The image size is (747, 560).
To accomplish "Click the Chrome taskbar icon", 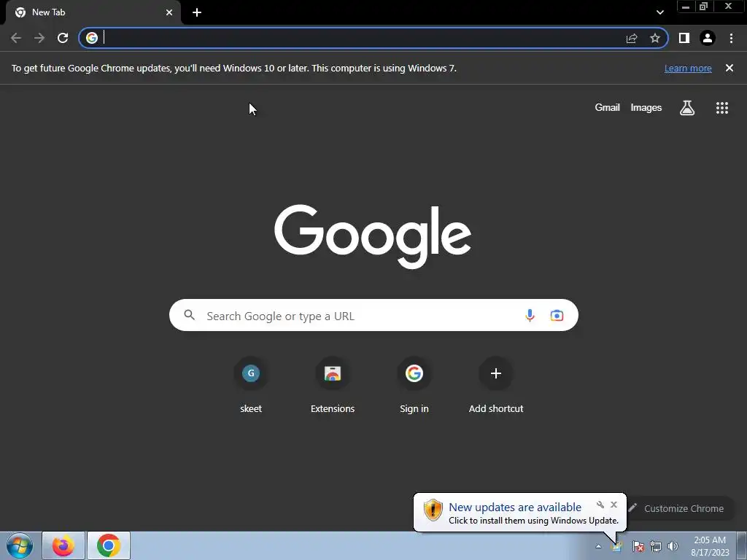I will [x=109, y=545].
